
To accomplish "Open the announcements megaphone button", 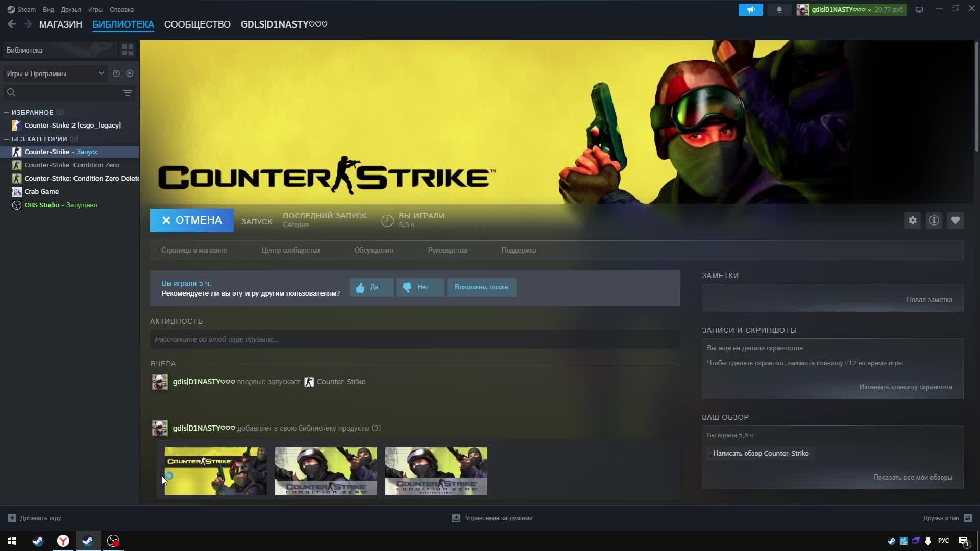I will tap(750, 9).
